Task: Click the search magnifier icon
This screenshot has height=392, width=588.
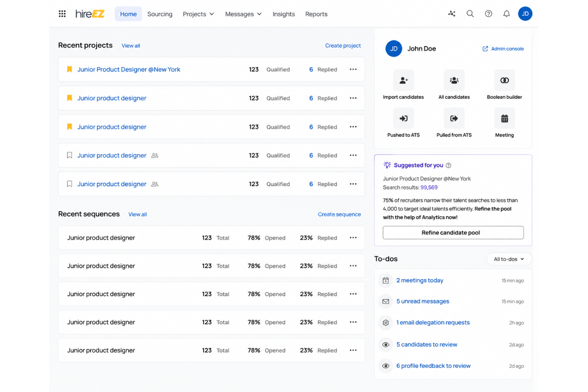Action: pyautogui.click(x=470, y=14)
